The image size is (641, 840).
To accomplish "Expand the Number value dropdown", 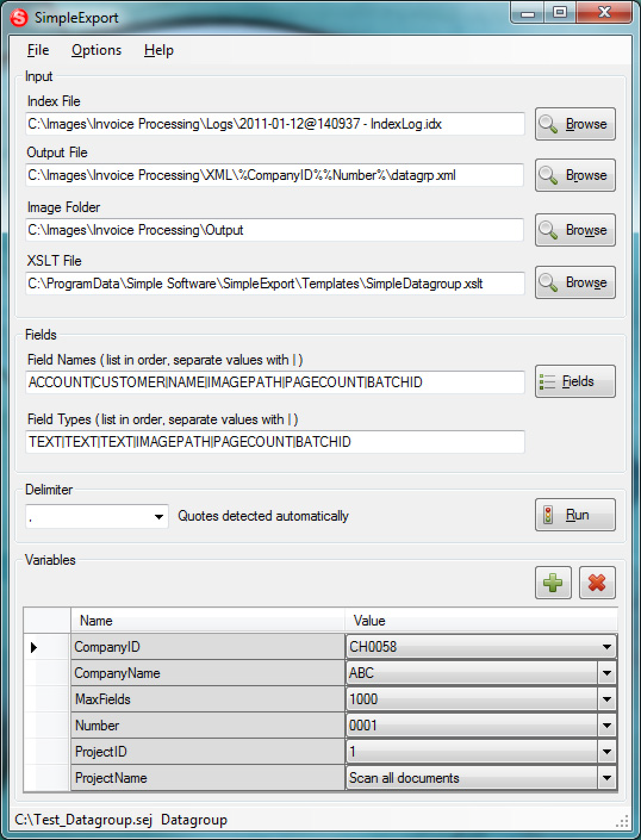I will (606, 726).
